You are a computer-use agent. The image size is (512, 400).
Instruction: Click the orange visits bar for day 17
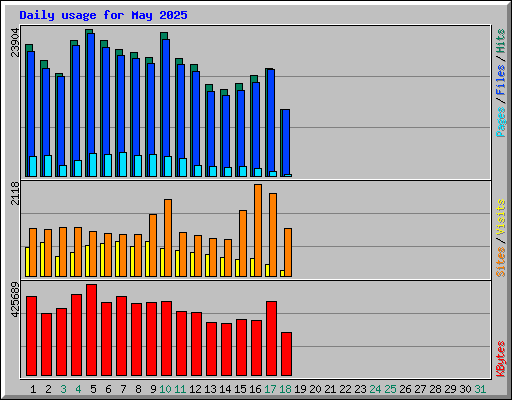pos(273,235)
